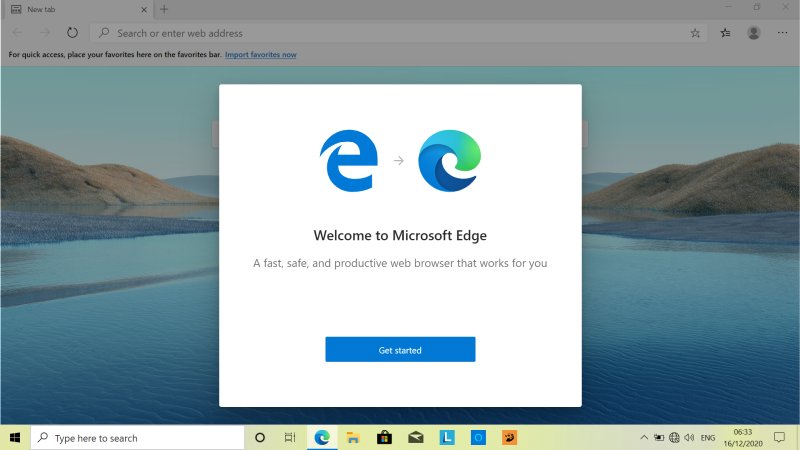The height and width of the screenshot is (450, 800).
Task: Open the Windows Start menu
Action: pos(15,438)
